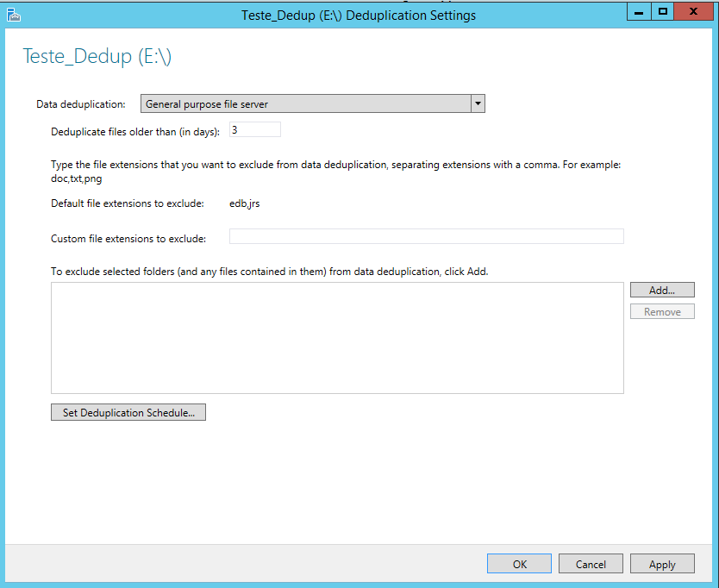719x588 pixels.
Task: Maximize the Deduplication Settings window
Action: pyautogui.click(x=663, y=12)
